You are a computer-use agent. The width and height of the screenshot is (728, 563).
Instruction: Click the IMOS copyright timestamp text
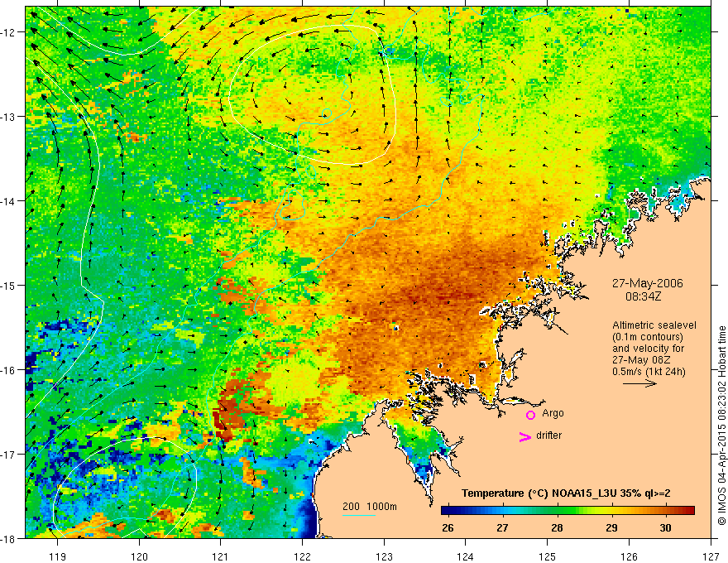pos(721,426)
